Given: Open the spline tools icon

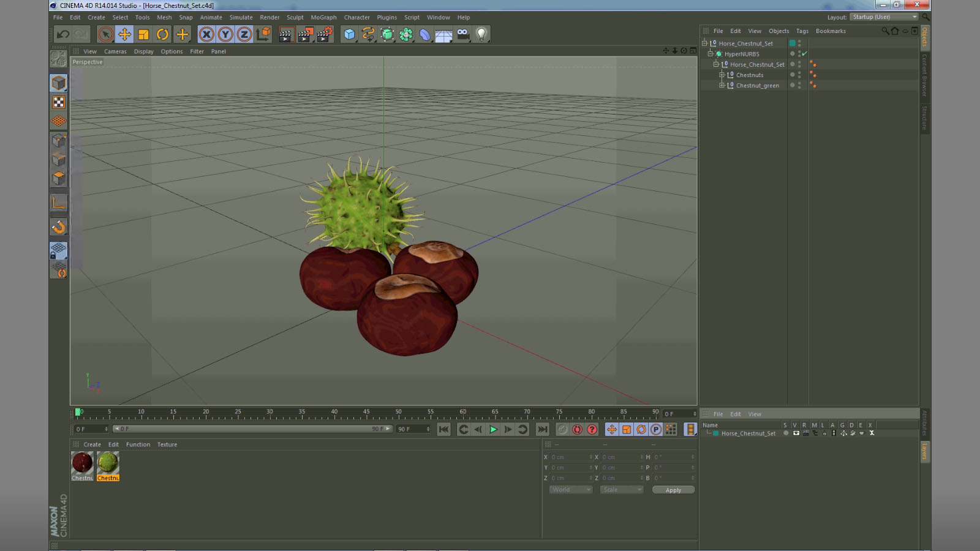Looking at the screenshot, I should click(368, 34).
